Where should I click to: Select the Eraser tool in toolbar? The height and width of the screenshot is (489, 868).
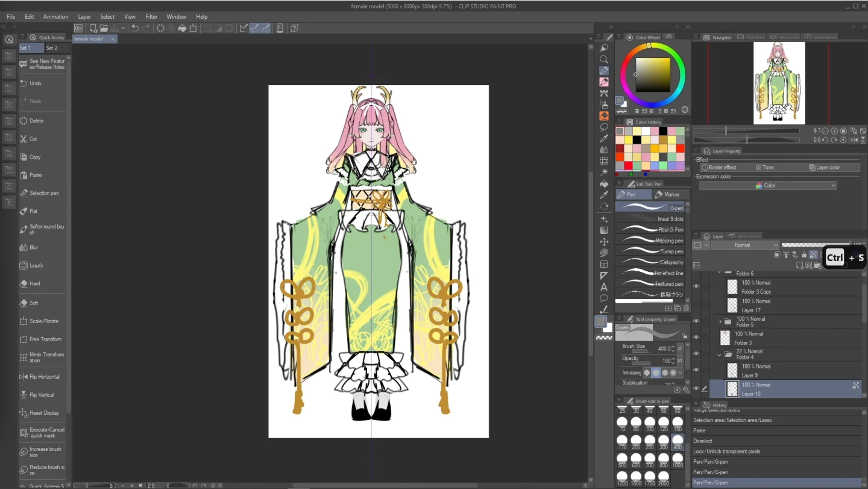click(x=604, y=116)
